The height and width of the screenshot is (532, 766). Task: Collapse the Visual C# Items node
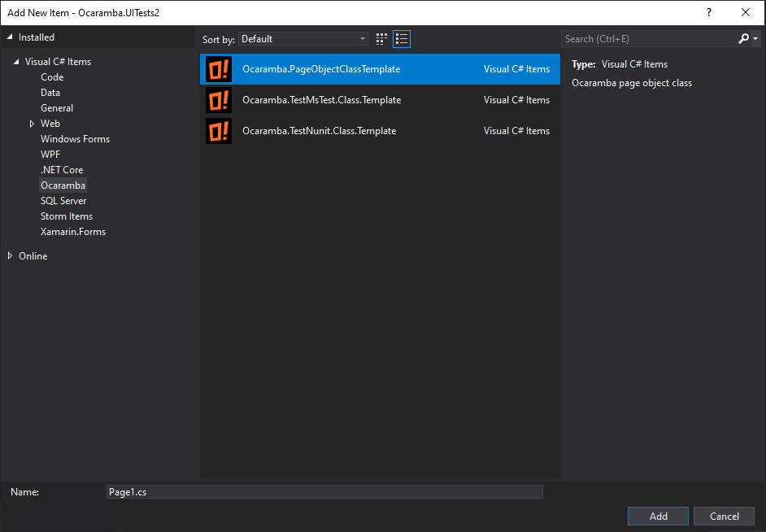tap(17, 63)
